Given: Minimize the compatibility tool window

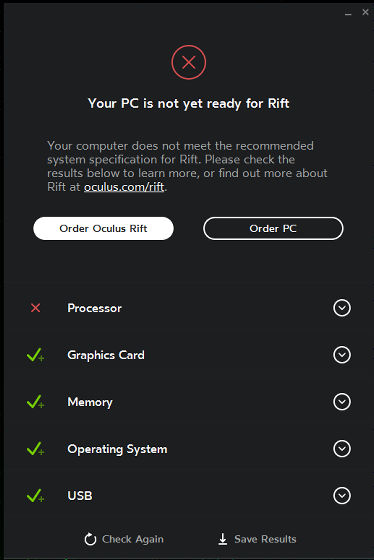Looking at the screenshot, I should point(348,13).
